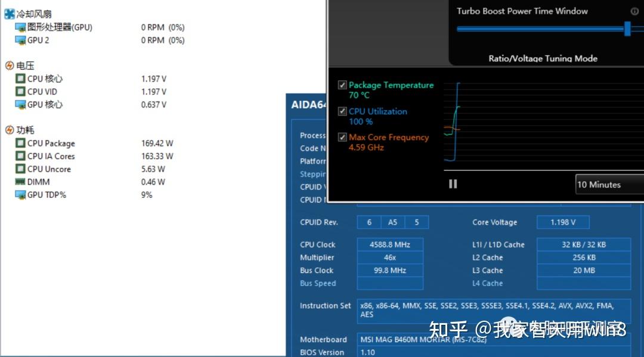Click the CPU Package power icon
Image resolution: width=644 pixels, height=357 pixels.
[20, 143]
